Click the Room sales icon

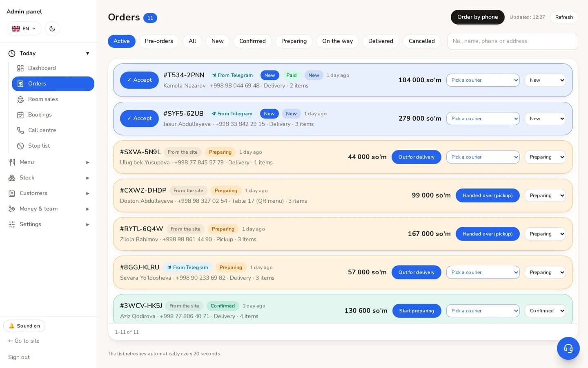pyautogui.click(x=20, y=99)
